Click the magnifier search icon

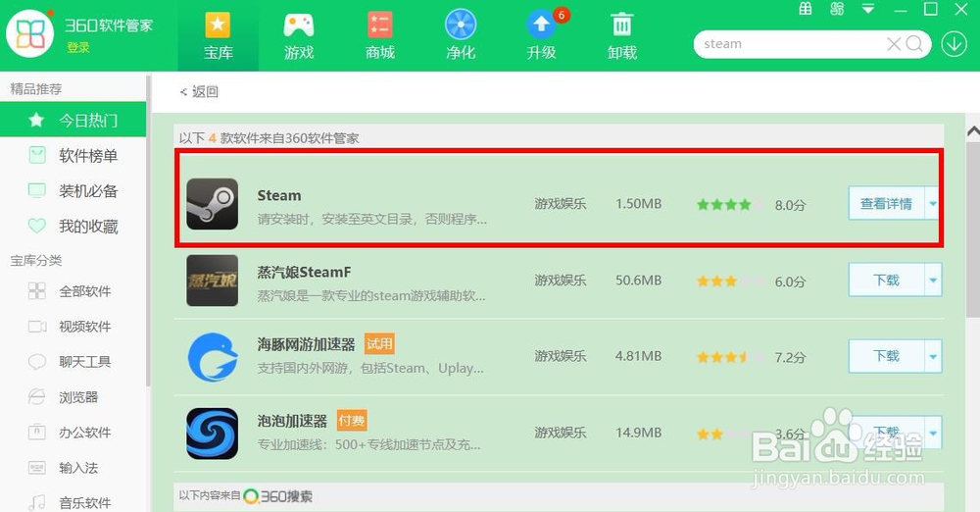pos(914,44)
